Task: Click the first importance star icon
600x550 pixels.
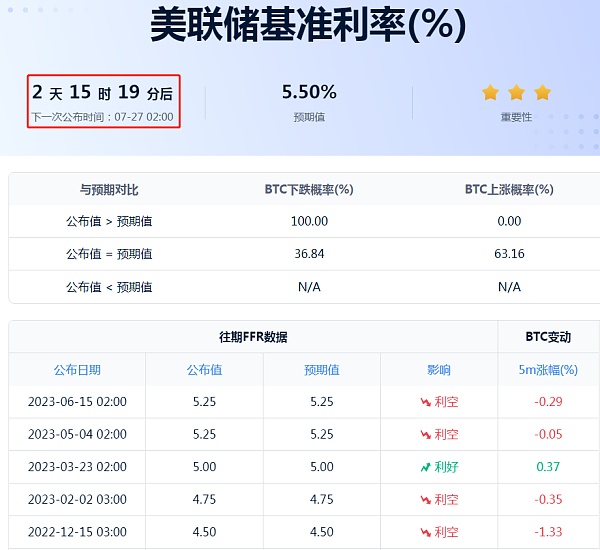Action: tap(490, 93)
